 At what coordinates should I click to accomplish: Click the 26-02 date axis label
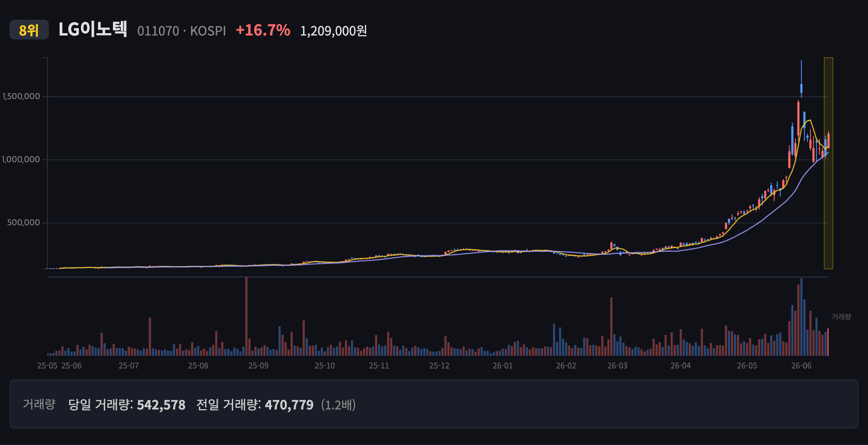[566, 366]
